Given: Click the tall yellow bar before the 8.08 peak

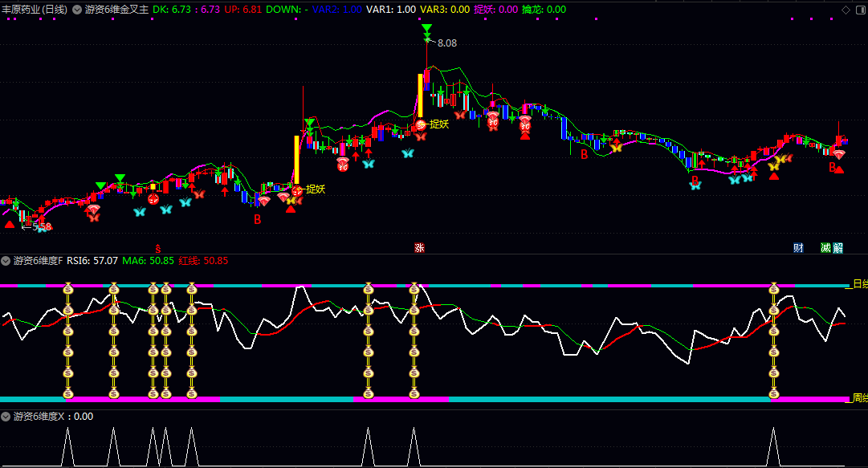Looking at the screenshot, I should click(419, 96).
